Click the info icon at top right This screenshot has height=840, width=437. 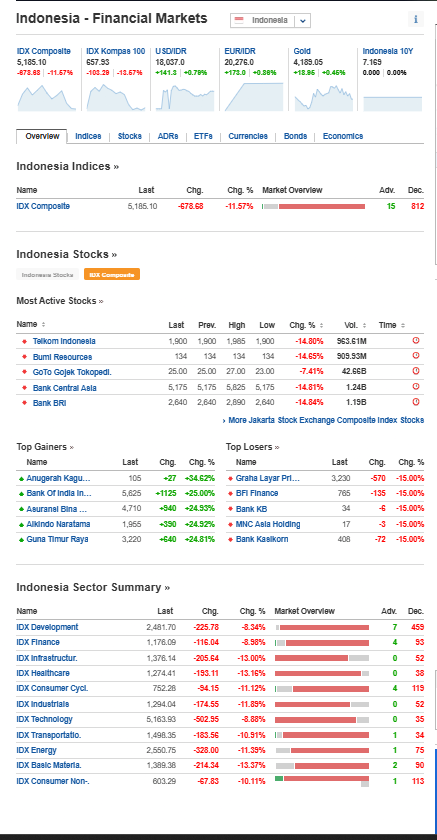pyautogui.click(x=416, y=19)
